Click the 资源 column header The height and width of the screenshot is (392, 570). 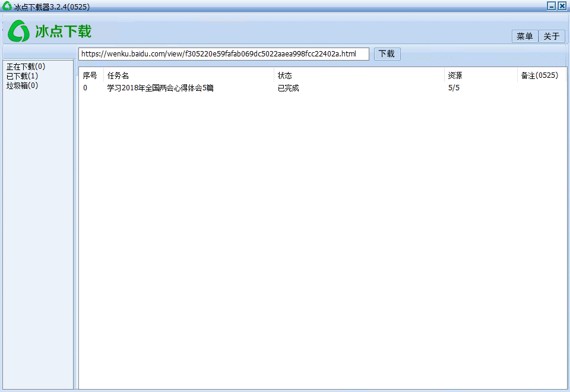[x=480, y=75]
